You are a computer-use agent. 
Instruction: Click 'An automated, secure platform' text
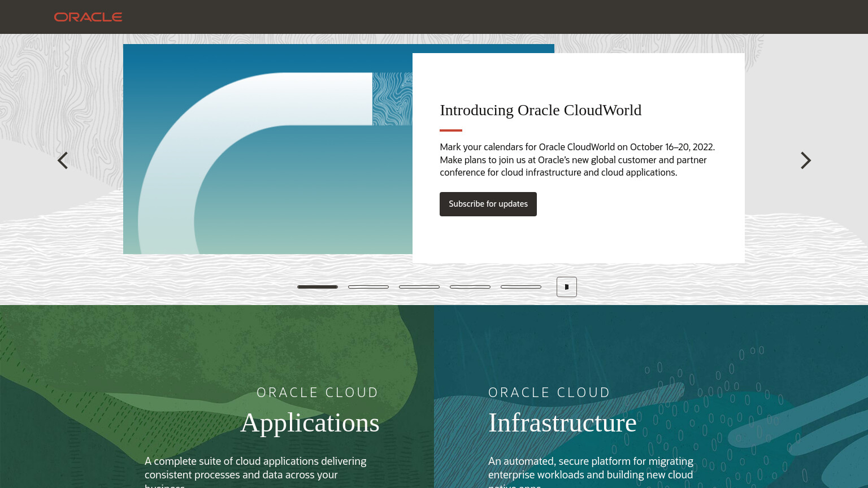pyautogui.click(x=591, y=473)
